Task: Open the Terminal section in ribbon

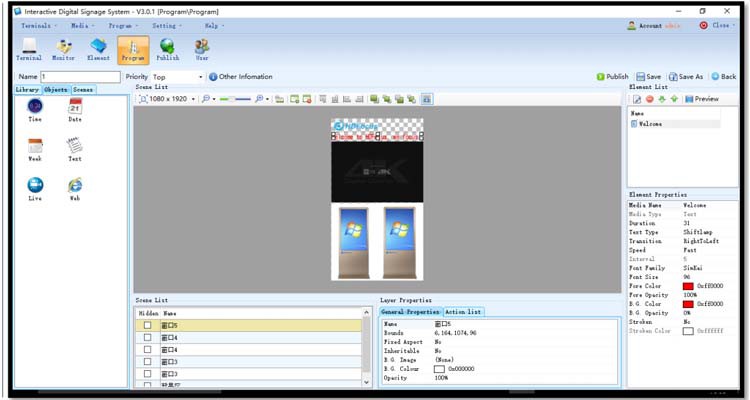Action: coord(29,49)
